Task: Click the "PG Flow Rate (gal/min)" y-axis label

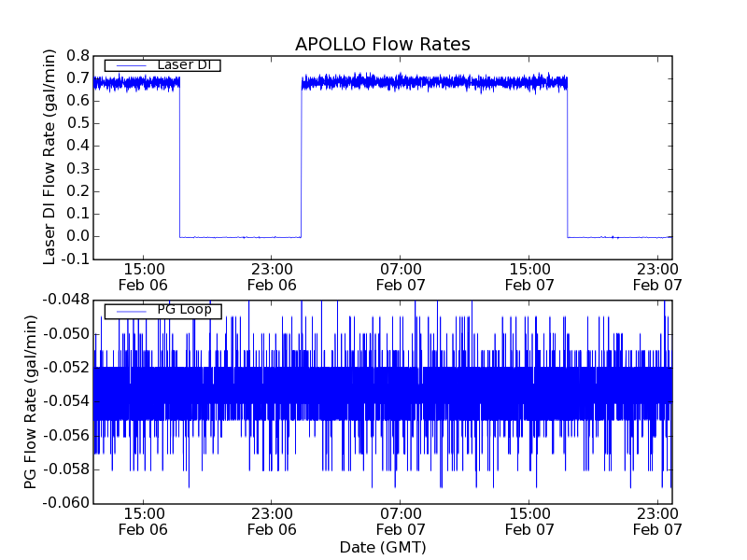Action: (x=31, y=401)
